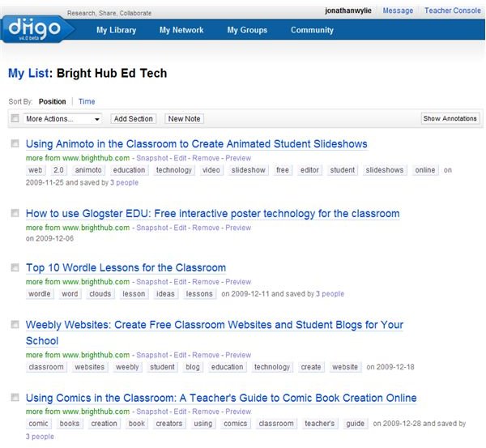Screen dimensions: 486x448
Task: Click Snapshot under the Animoto article
Action: pyautogui.click(x=152, y=158)
